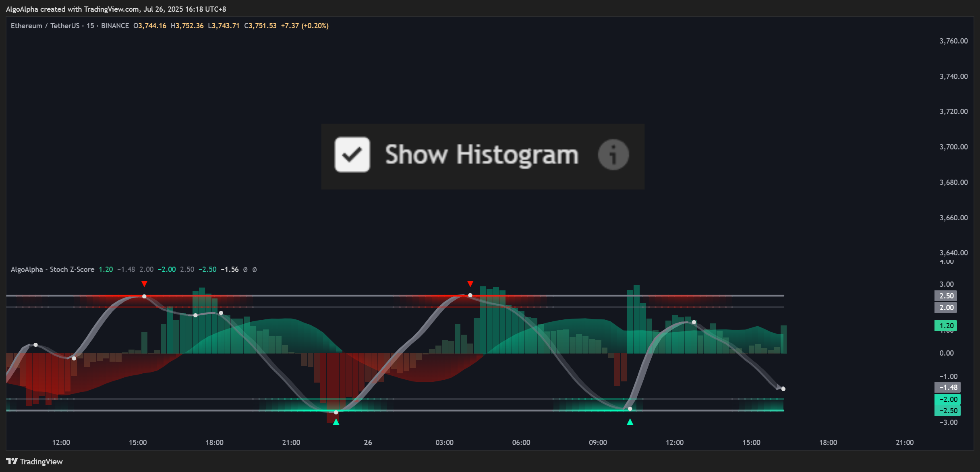Viewport: 980px width, 472px height.
Task: Click the second green up-triangle buy signal
Action: [630, 422]
